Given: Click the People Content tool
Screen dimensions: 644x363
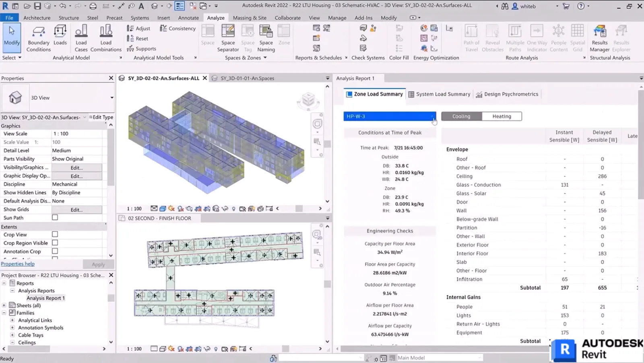Looking at the screenshot, I should 559,39.
